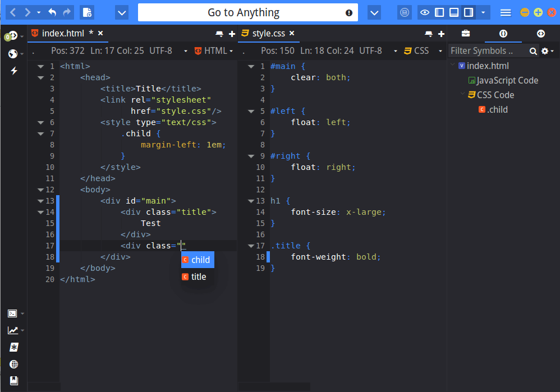
Task: Click the Filter Symbols input field
Action: point(488,50)
